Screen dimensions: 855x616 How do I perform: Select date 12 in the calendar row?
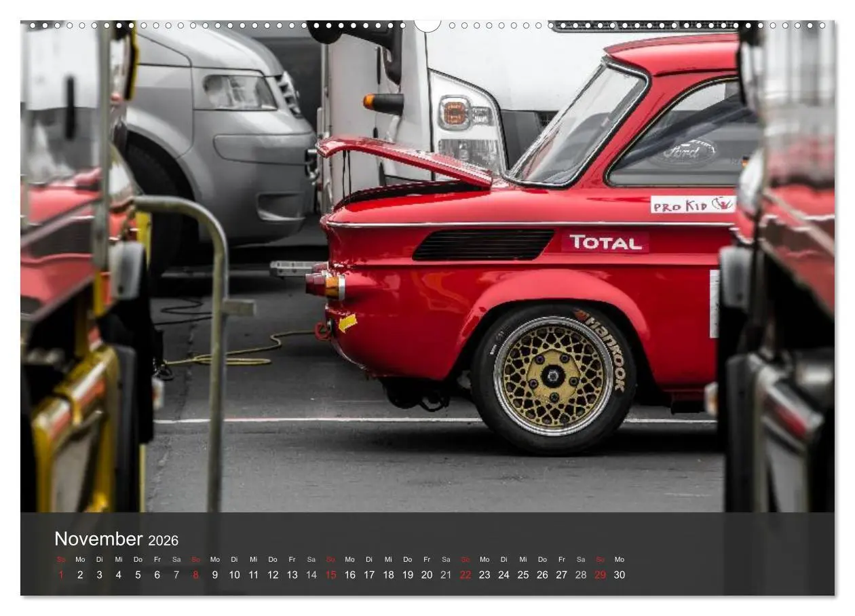click(273, 575)
